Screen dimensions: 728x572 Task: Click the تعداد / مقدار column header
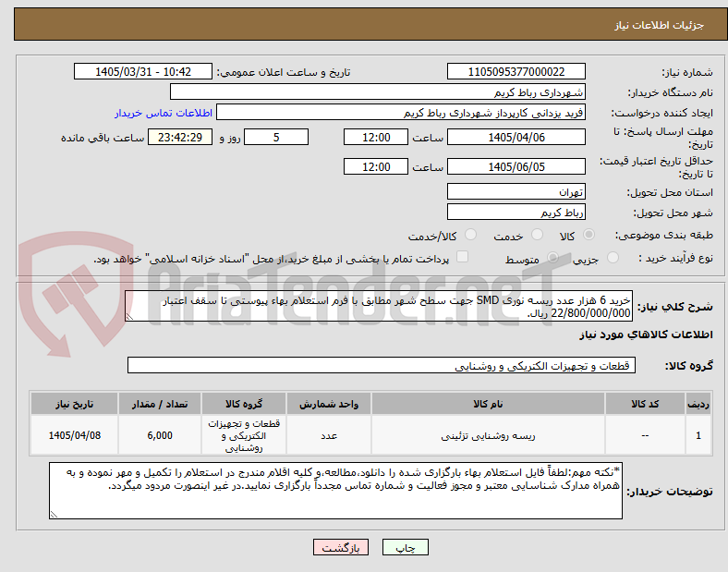coord(160,404)
